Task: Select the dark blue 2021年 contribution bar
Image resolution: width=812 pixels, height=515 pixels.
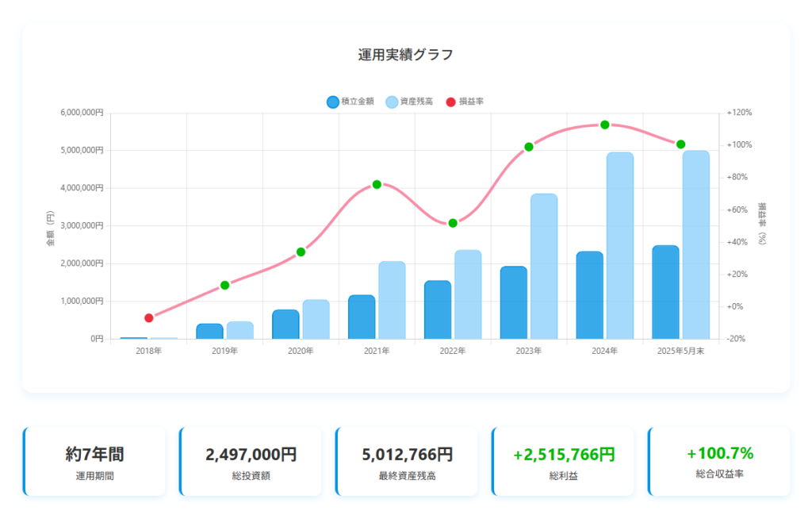Action: coord(362,317)
